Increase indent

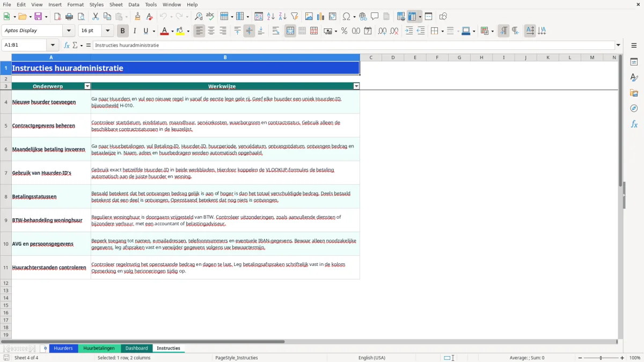point(409,31)
